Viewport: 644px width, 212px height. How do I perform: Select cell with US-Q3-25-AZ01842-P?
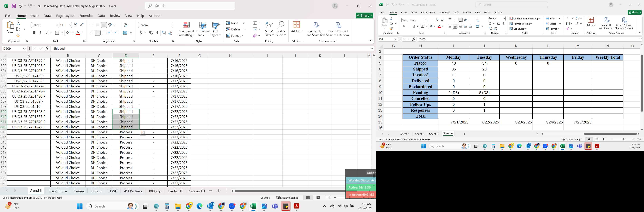[x=29, y=127]
